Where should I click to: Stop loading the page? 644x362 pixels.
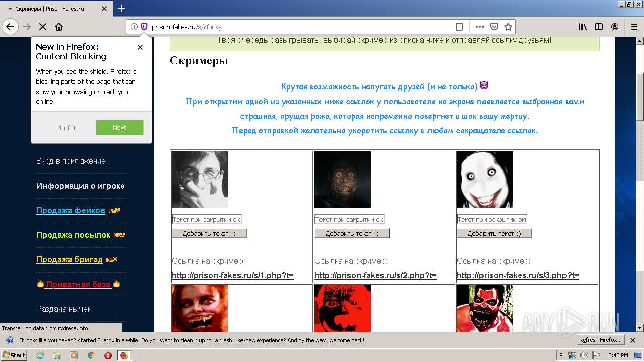[x=43, y=27]
